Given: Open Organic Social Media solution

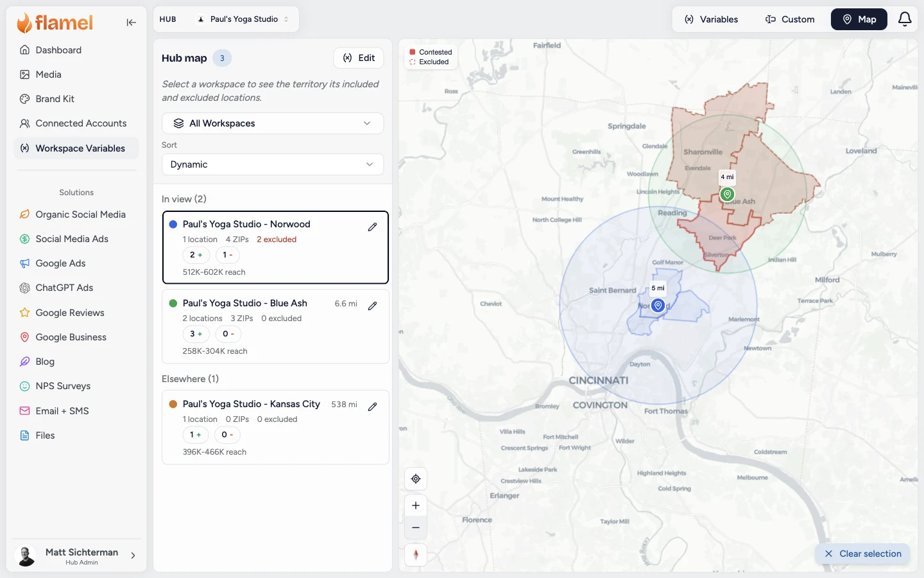Looking at the screenshot, I should [76, 215].
